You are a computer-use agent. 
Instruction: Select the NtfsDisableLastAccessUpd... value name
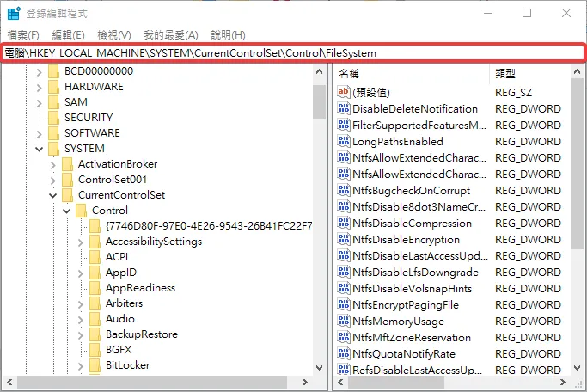[420, 255]
